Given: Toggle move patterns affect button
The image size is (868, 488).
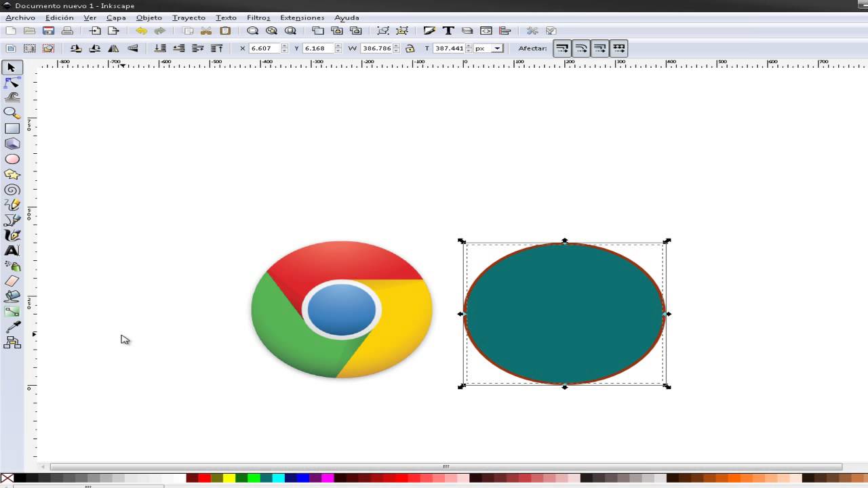Looking at the screenshot, I should tap(618, 48).
